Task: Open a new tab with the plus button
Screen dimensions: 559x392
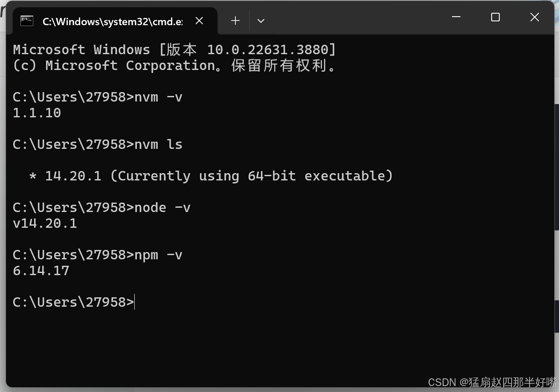Action: click(235, 21)
